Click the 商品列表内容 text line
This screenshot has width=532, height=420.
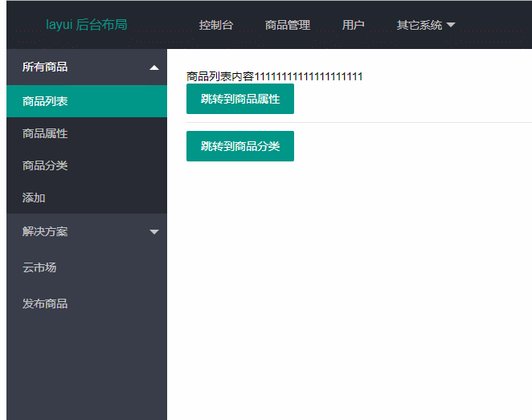(x=275, y=76)
